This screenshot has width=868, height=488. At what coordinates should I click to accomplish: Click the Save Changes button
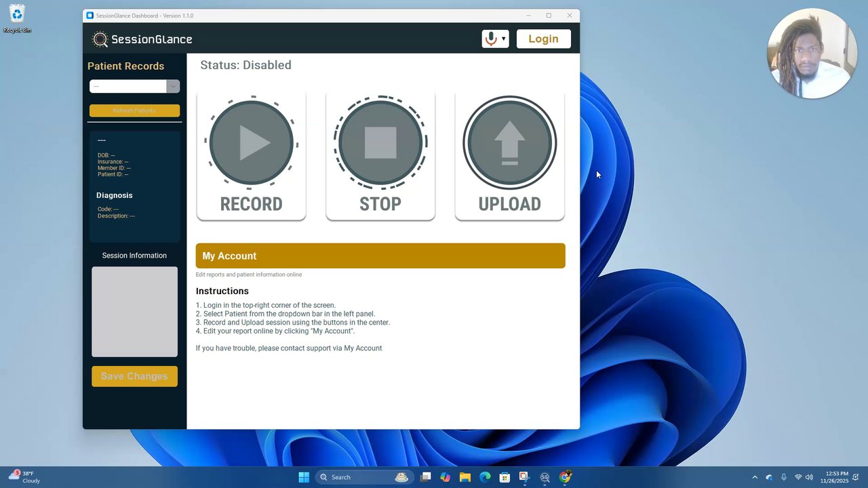point(134,376)
